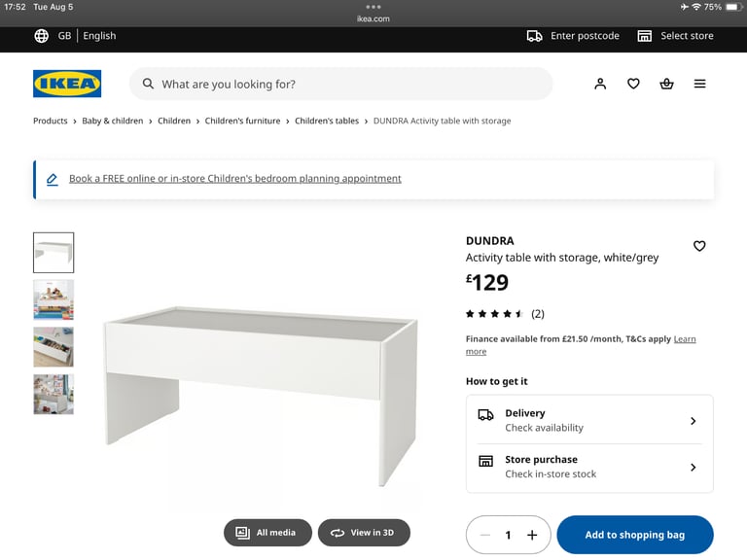
Task: Add to shopping bag
Action: (634, 535)
